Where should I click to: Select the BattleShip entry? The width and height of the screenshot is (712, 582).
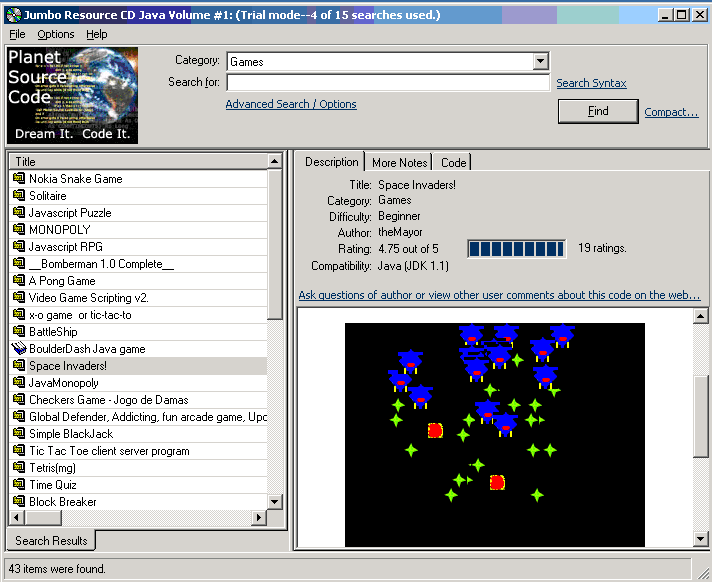pyautogui.click(x=138, y=331)
